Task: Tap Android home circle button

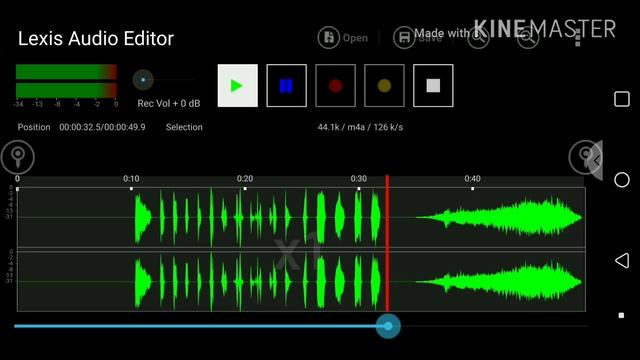Action: click(622, 180)
